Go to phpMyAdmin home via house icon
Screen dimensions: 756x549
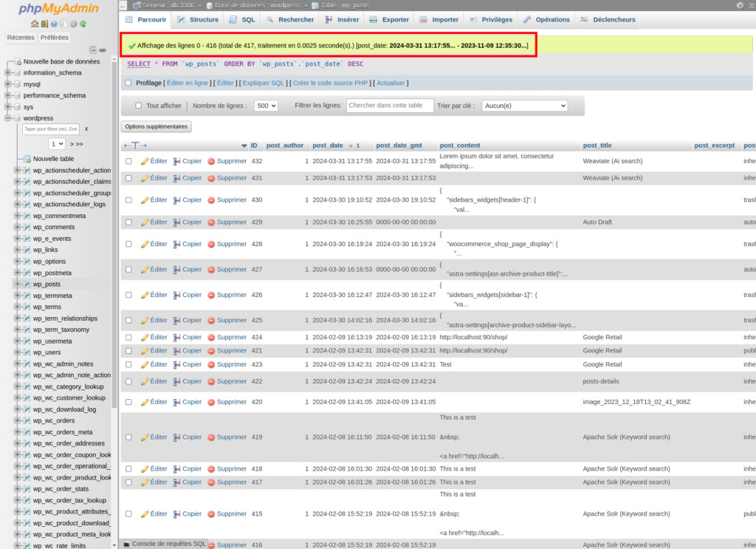34,24
